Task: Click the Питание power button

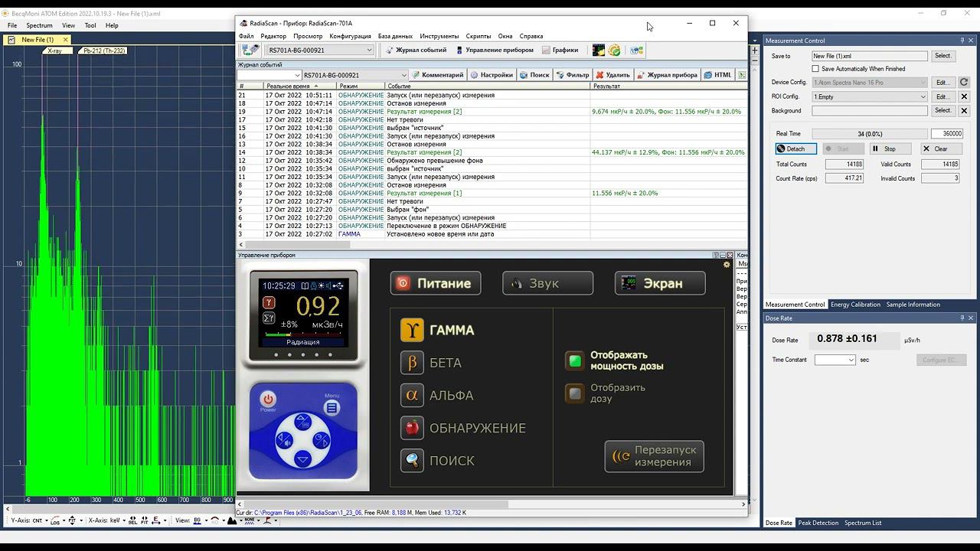Action: pos(436,283)
